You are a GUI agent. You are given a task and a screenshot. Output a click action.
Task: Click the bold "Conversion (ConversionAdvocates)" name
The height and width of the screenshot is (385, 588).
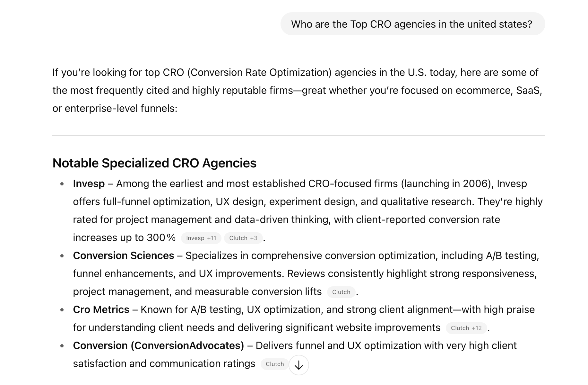159,345
